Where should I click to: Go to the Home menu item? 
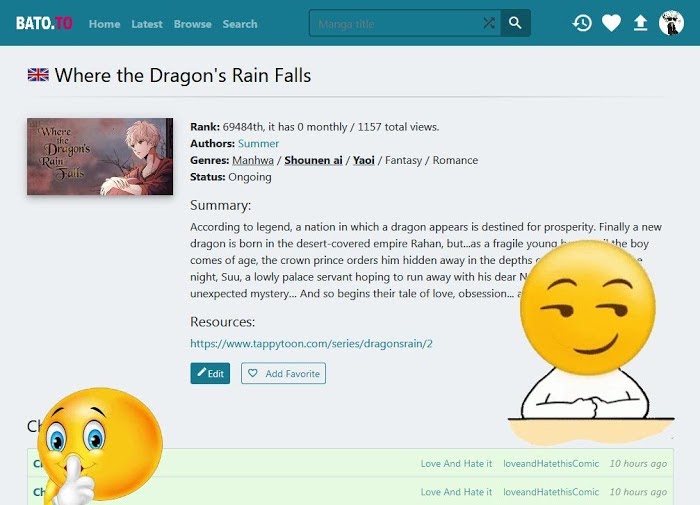tap(104, 24)
